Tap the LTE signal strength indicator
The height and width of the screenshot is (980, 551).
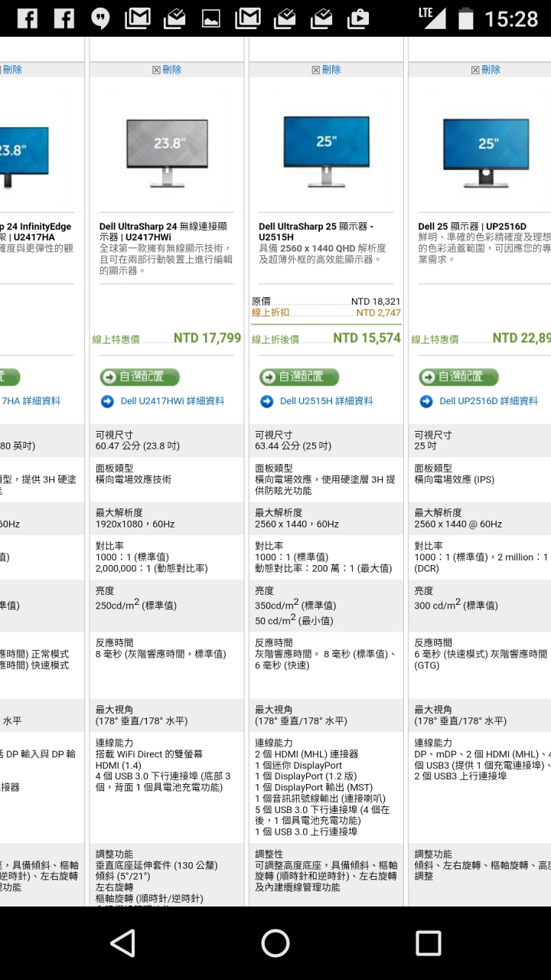coord(432,18)
